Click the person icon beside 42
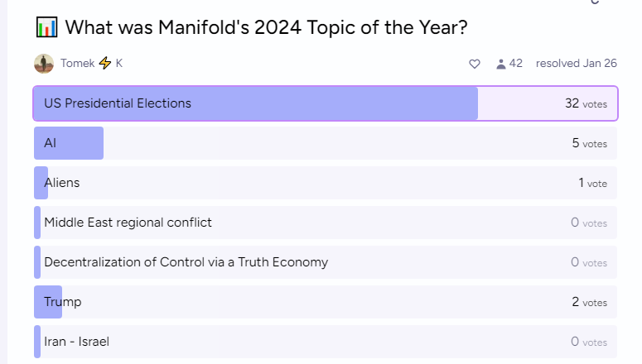This screenshot has height=364, width=642. pos(500,64)
